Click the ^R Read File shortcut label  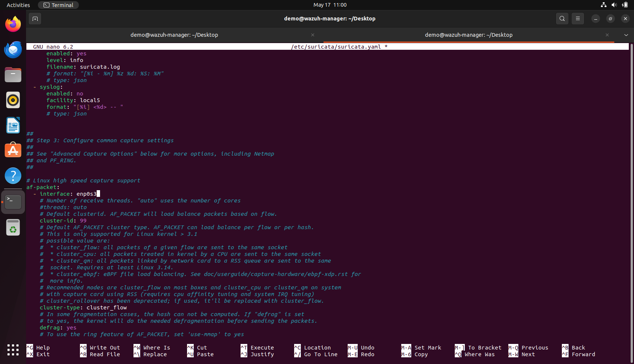tap(100, 354)
